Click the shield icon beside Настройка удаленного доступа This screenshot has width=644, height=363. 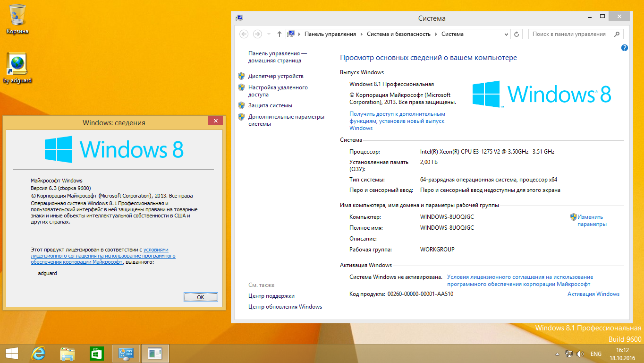click(x=241, y=87)
